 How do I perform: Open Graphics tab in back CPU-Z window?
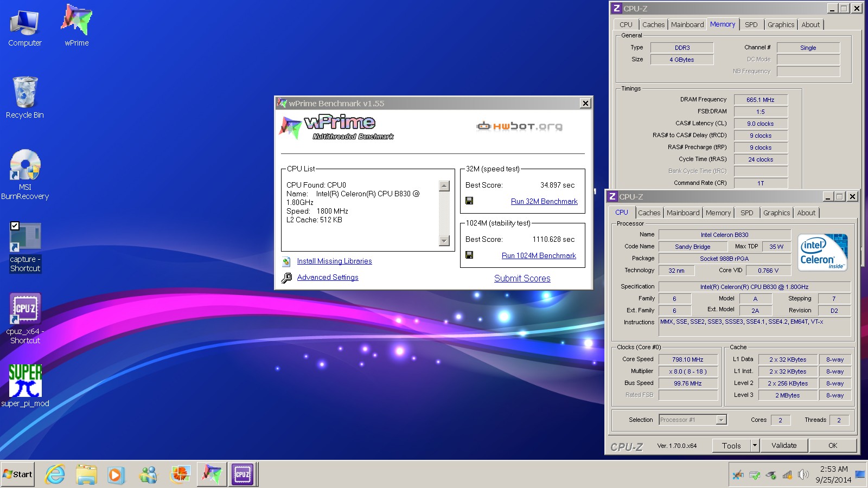(x=781, y=24)
